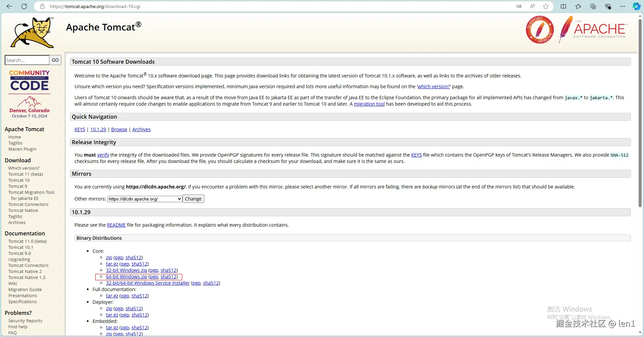Download the Core zip distribution
The height and width of the screenshot is (337, 644).
[109, 258]
